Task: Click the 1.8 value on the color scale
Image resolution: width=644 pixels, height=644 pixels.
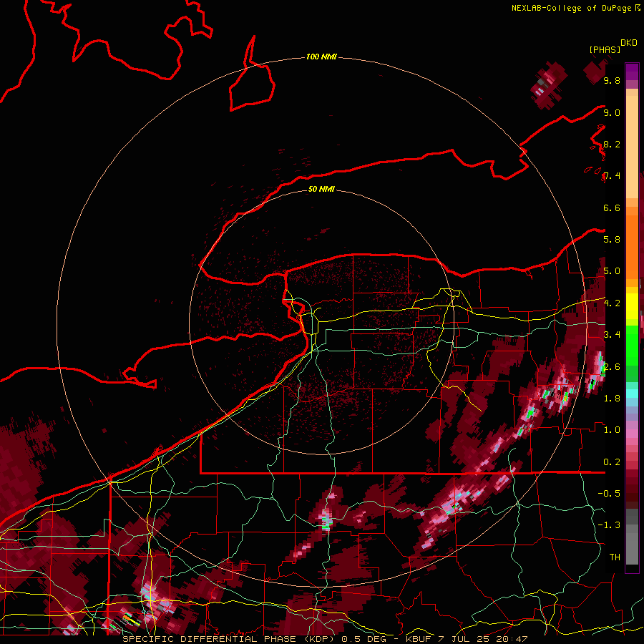Action: pos(612,399)
